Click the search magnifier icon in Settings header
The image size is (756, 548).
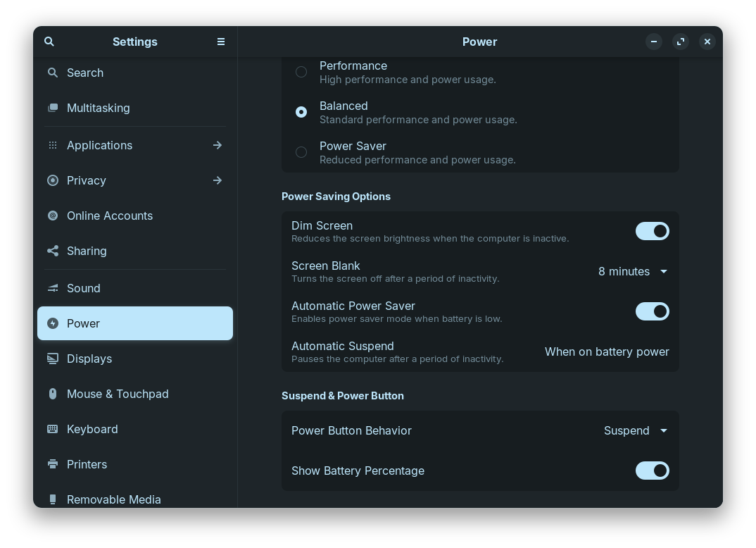click(x=49, y=42)
